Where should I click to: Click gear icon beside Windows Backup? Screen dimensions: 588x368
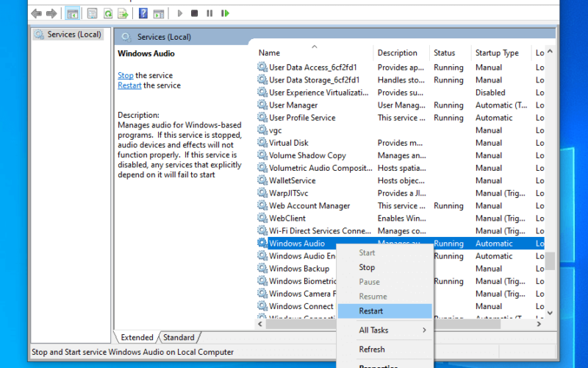point(262,268)
